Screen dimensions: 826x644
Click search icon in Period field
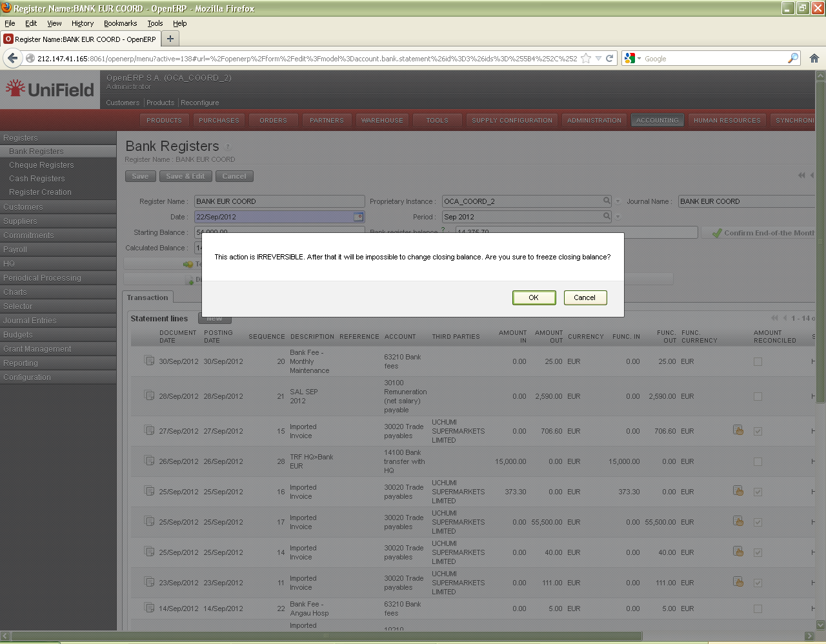click(607, 216)
